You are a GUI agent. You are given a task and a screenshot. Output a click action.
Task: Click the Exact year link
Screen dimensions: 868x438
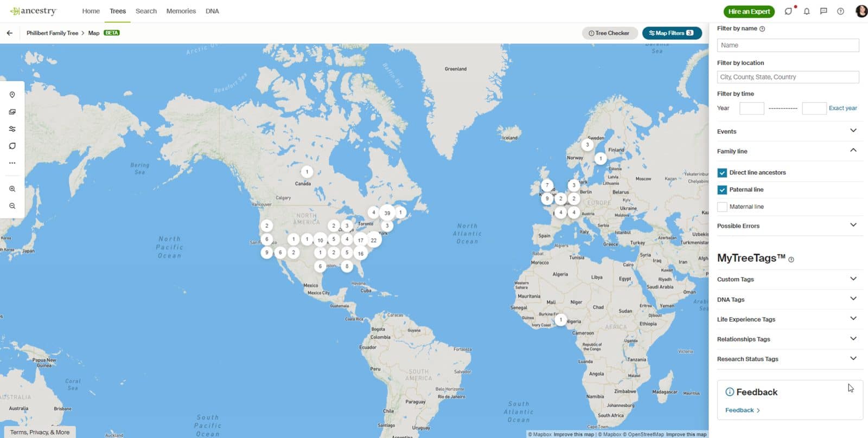click(x=843, y=108)
